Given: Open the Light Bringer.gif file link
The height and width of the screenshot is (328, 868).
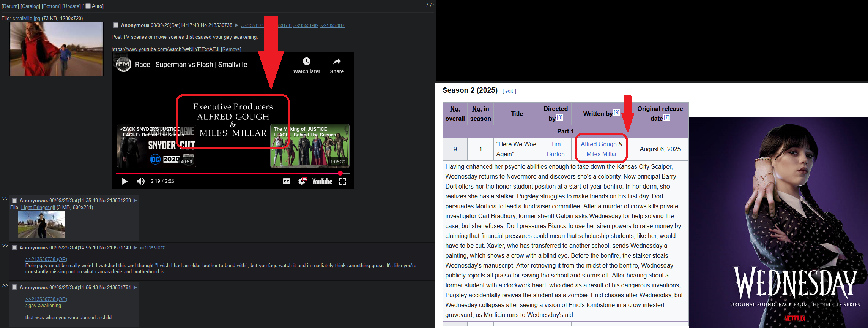Looking at the screenshot, I should click(x=38, y=207).
